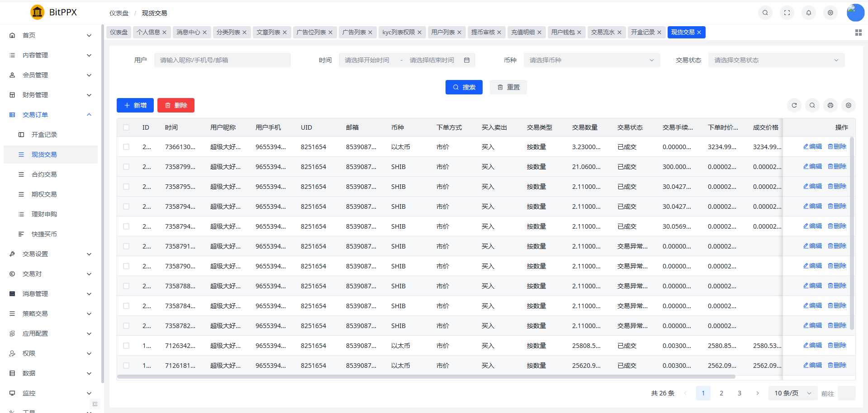Click the table refresh icon
The image size is (868, 413).
click(x=794, y=105)
